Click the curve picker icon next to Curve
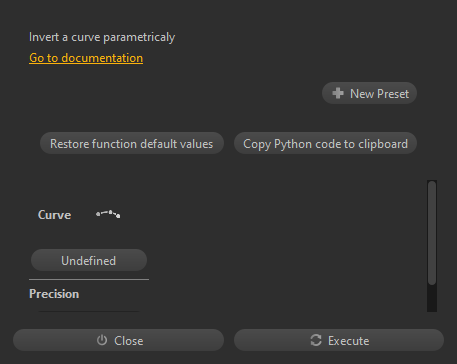 click(108, 214)
